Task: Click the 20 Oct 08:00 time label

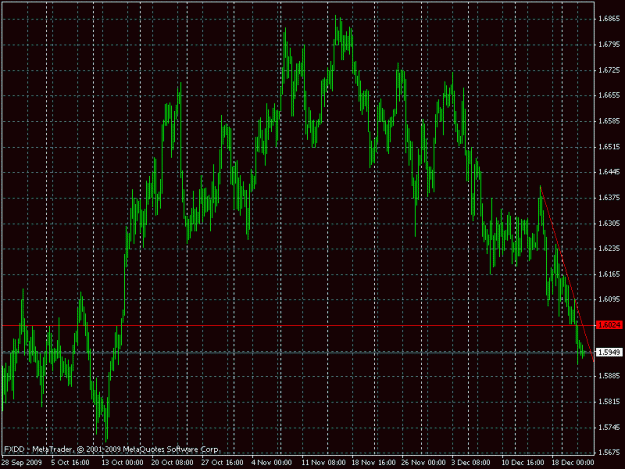Action: click(172, 463)
